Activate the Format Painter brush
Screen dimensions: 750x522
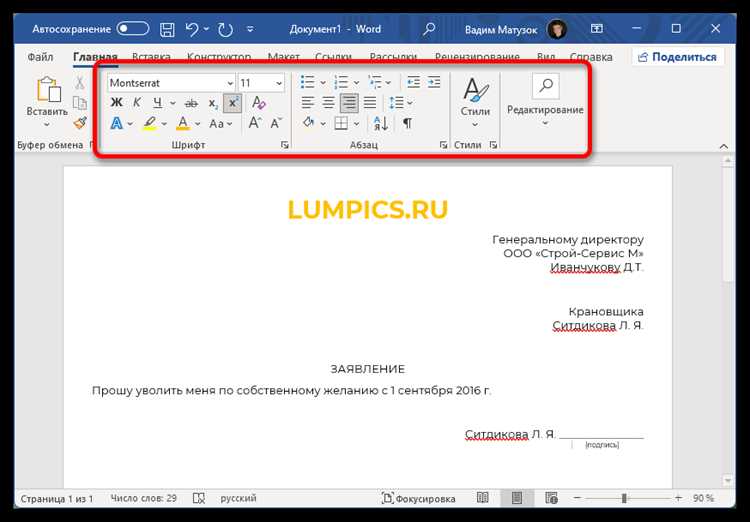pos(80,123)
